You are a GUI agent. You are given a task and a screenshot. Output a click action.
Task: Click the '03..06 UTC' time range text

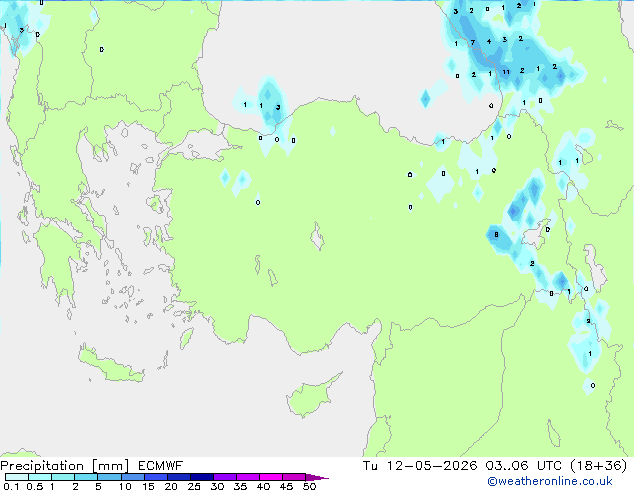tap(525, 466)
